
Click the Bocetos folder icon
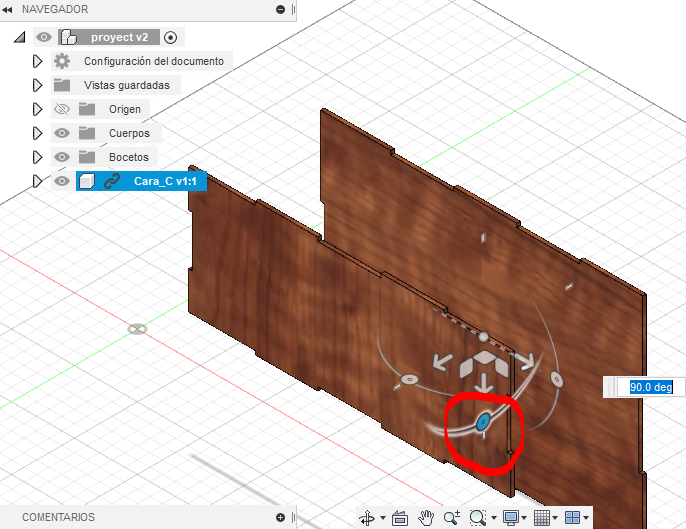87,157
